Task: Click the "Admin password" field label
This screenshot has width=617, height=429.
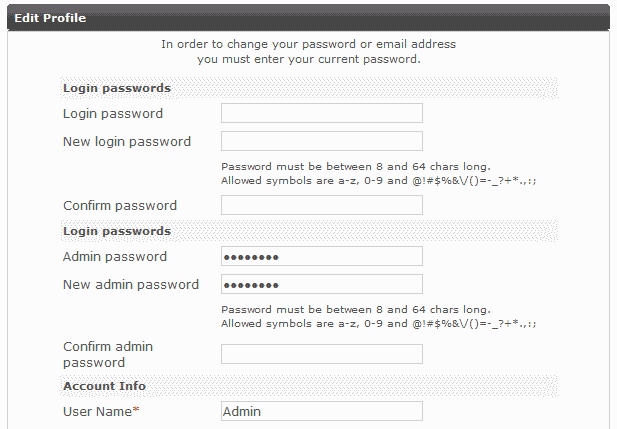Action: 115,257
